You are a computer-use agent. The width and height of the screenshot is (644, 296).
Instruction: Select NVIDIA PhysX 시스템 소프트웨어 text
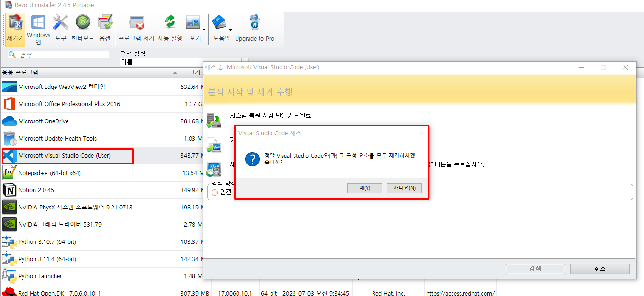tap(75, 207)
